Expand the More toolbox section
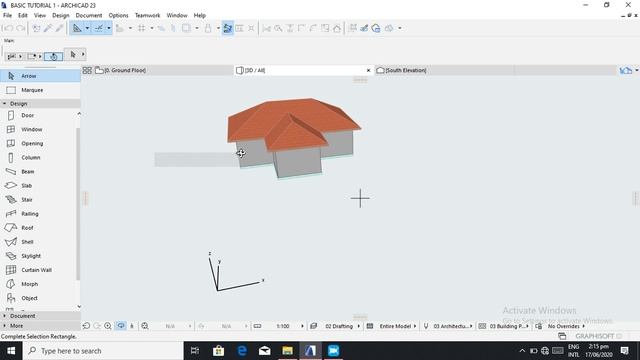The image size is (640, 360). [40, 326]
